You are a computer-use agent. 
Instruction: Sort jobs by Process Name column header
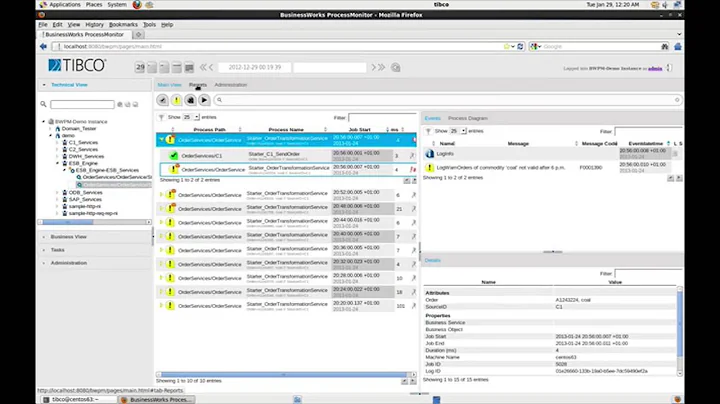pyautogui.click(x=286, y=130)
